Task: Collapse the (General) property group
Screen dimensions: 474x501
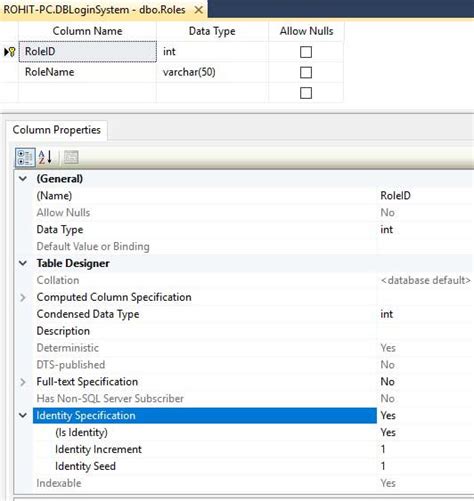Action: point(23,179)
